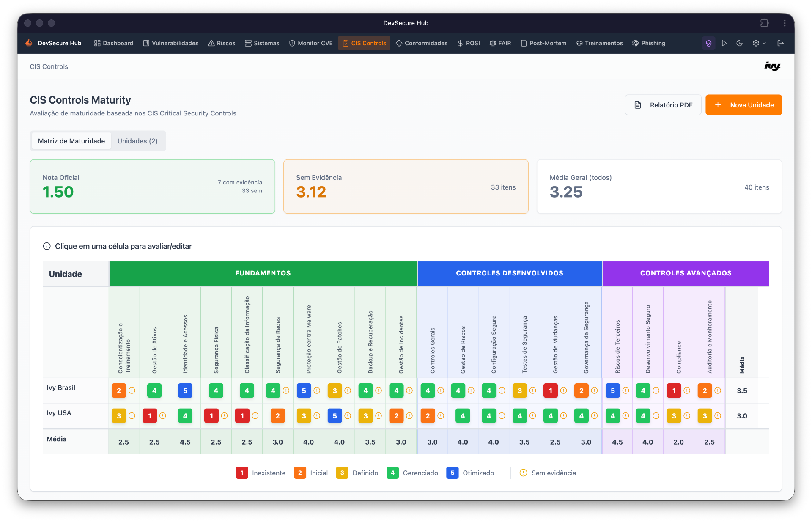Open the Dashboard nav item

(x=113, y=43)
